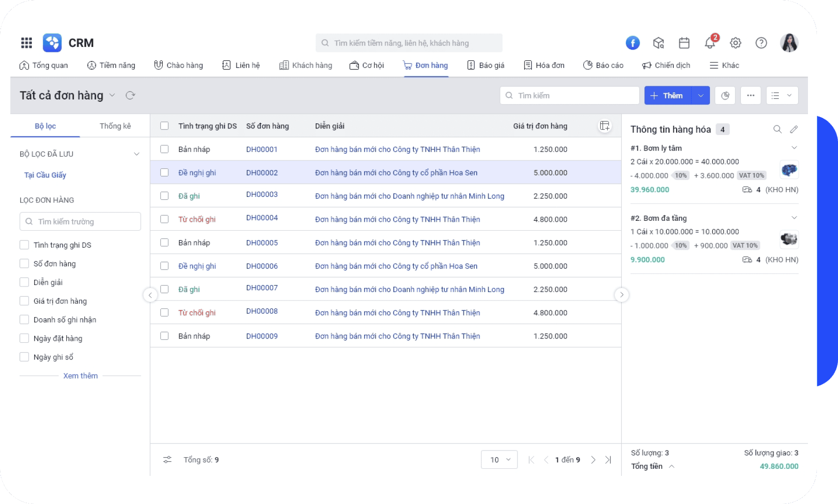Open the three-dots more options button
This screenshot has height=504, width=838.
[751, 96]
